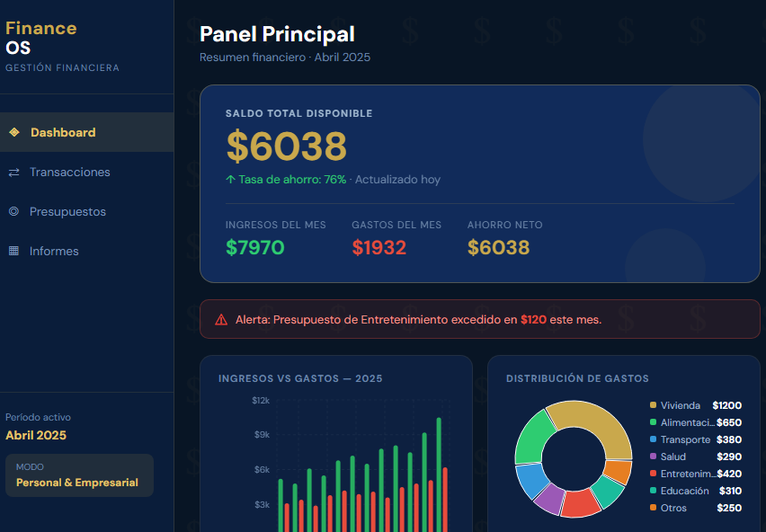
Task: Click the Gestión Financiera tagline
Action: point(63,67)
